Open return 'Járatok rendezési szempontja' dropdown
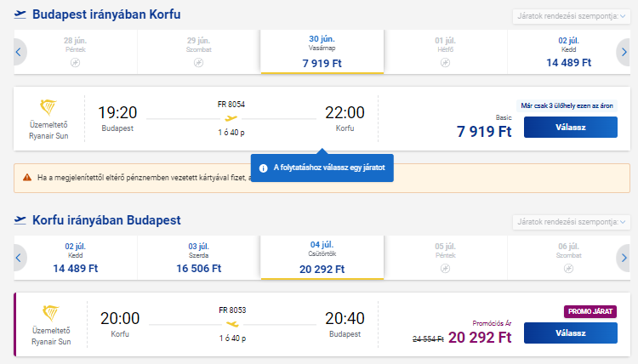The height and width of the screenshot is (364, 638). tap(572, 222)
